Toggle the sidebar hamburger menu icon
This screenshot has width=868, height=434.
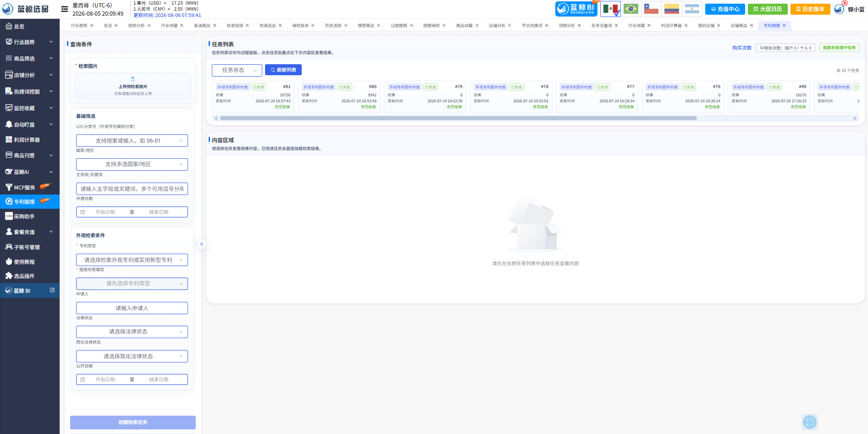pos(64,9)
